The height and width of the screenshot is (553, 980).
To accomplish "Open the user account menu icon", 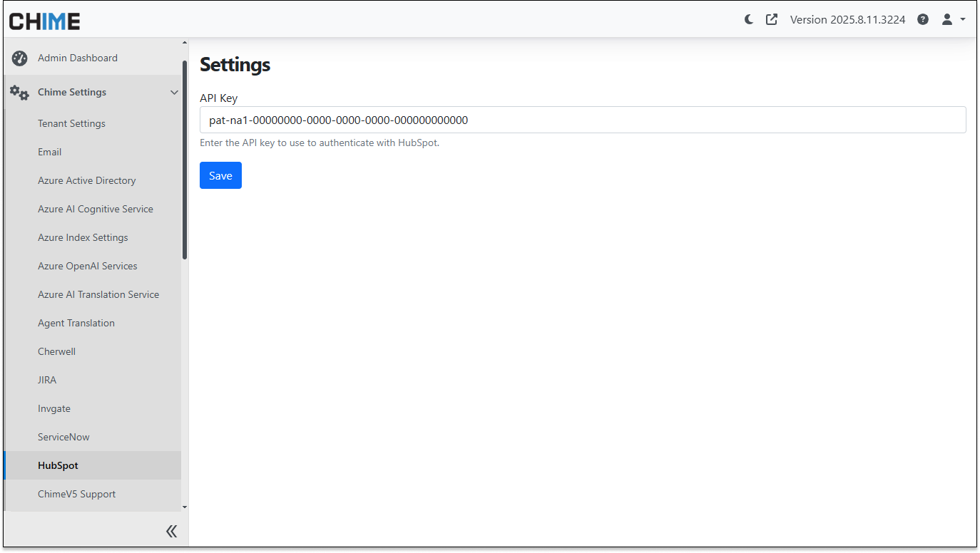I will click(x=947, y=19).
